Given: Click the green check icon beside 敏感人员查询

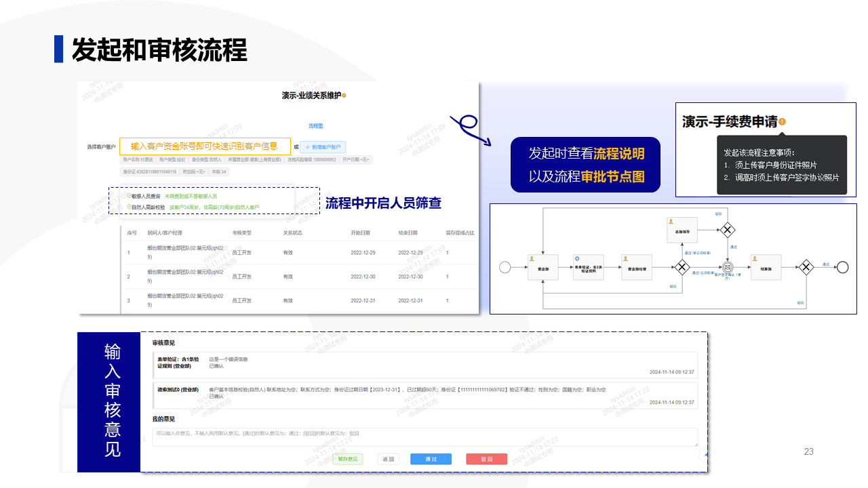Looking at the screenshot, I should pos(129,196).
